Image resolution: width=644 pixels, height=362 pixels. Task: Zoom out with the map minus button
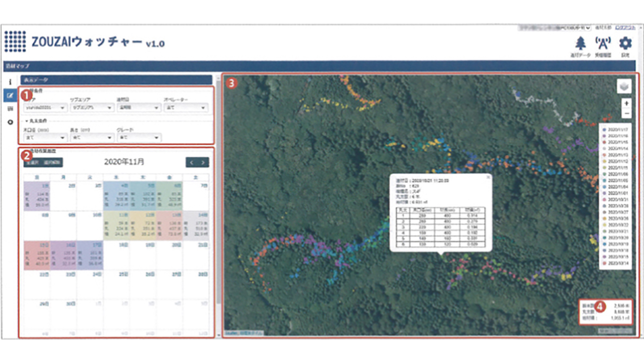pos(627,114)
